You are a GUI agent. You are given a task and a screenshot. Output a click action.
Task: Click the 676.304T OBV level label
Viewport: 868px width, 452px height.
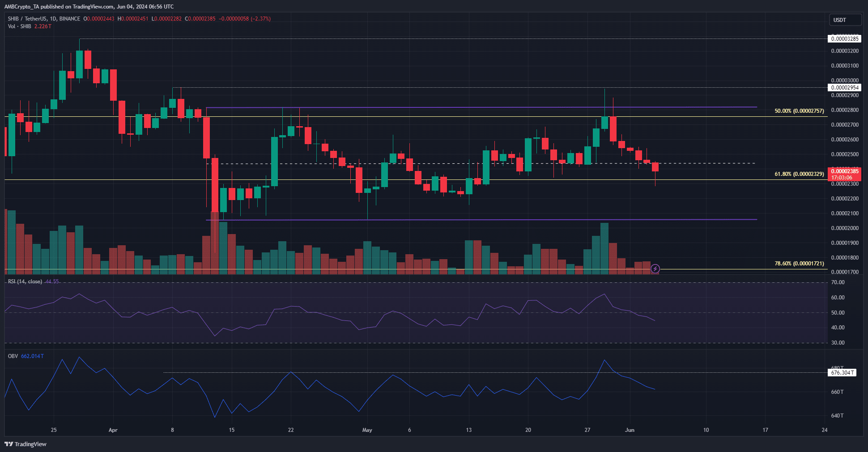(x=842, y=373)
